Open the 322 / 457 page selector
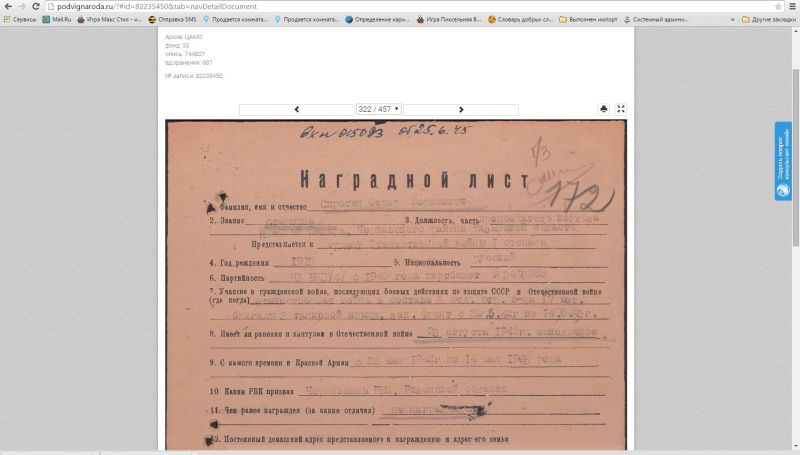Image resolution: width=800 pixels, height=455 pixels. [378, 109]
